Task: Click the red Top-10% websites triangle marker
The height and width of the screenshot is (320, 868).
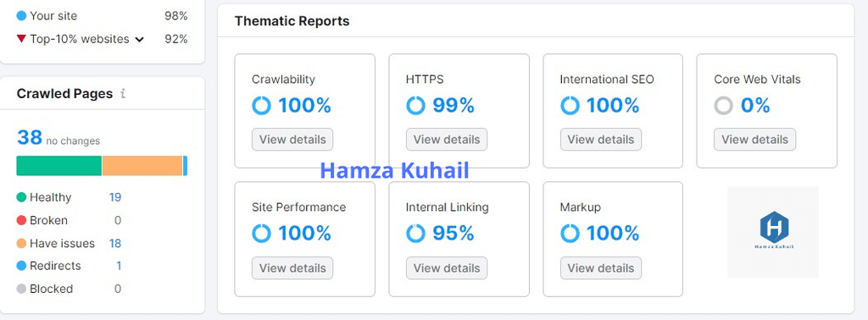Action: (21, 39)
